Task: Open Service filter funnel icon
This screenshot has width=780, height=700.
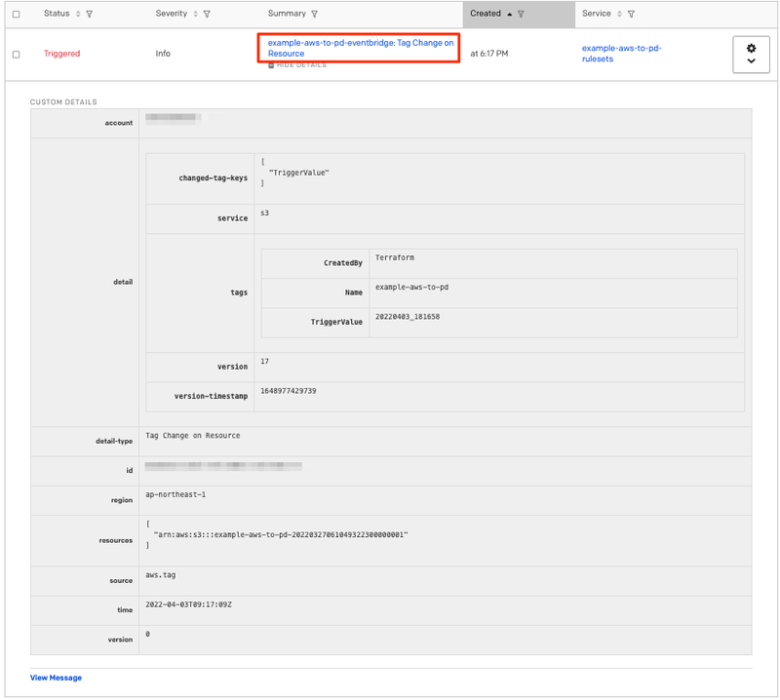Action: click(x=631, y=14)
